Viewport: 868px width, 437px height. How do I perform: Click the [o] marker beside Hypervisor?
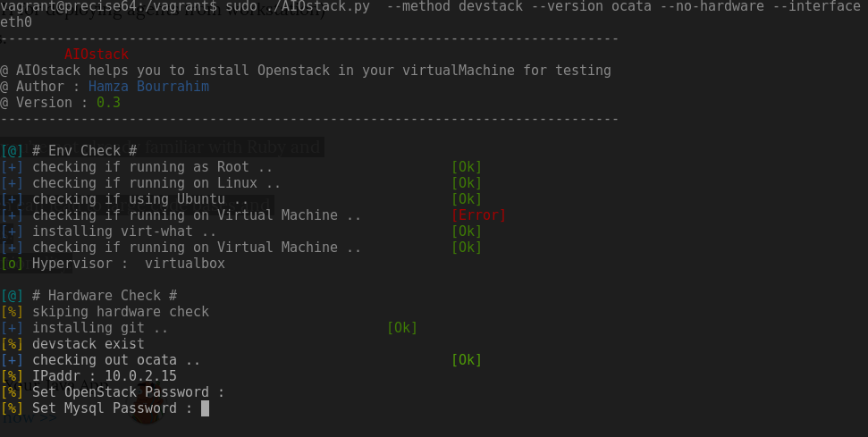pos(12,264)
